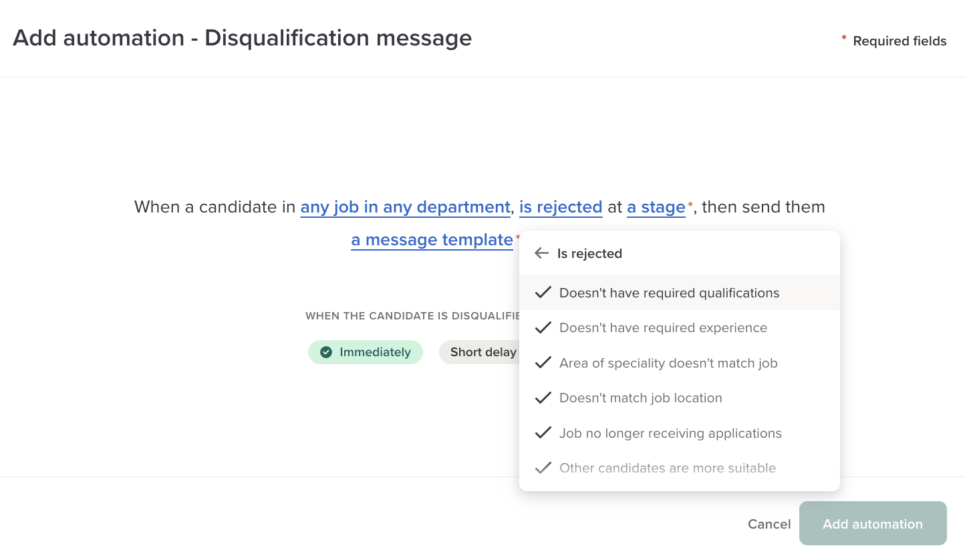Toggle Doesn't match job location reason
The image size is (965, 560).
pyautogui.click(x=679, y=398)
